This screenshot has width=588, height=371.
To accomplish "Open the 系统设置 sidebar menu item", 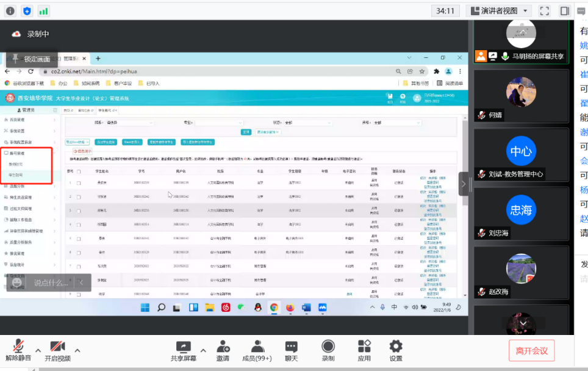I will 17,131.
